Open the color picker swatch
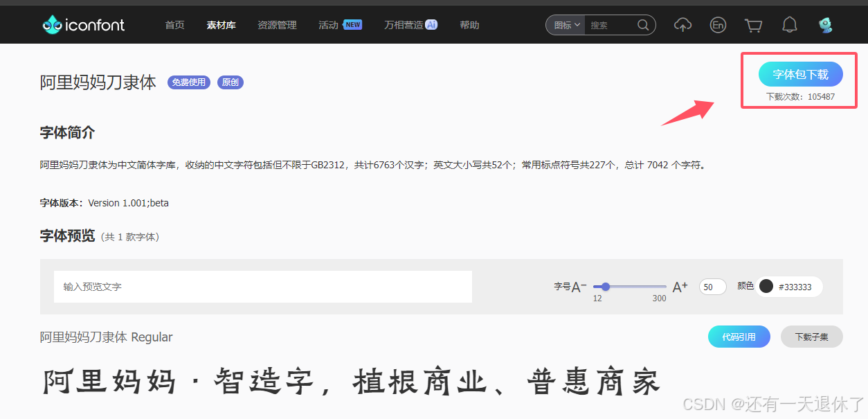The width and height of the screenshot is (868, 419). 766,286
